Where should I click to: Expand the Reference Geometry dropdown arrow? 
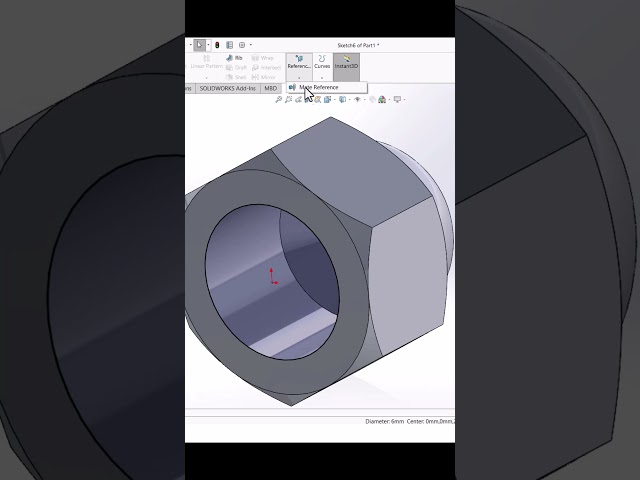299,78
